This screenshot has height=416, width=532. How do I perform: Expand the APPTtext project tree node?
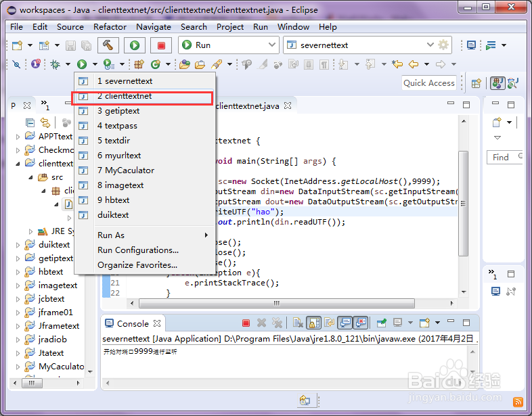click(18, 137)
